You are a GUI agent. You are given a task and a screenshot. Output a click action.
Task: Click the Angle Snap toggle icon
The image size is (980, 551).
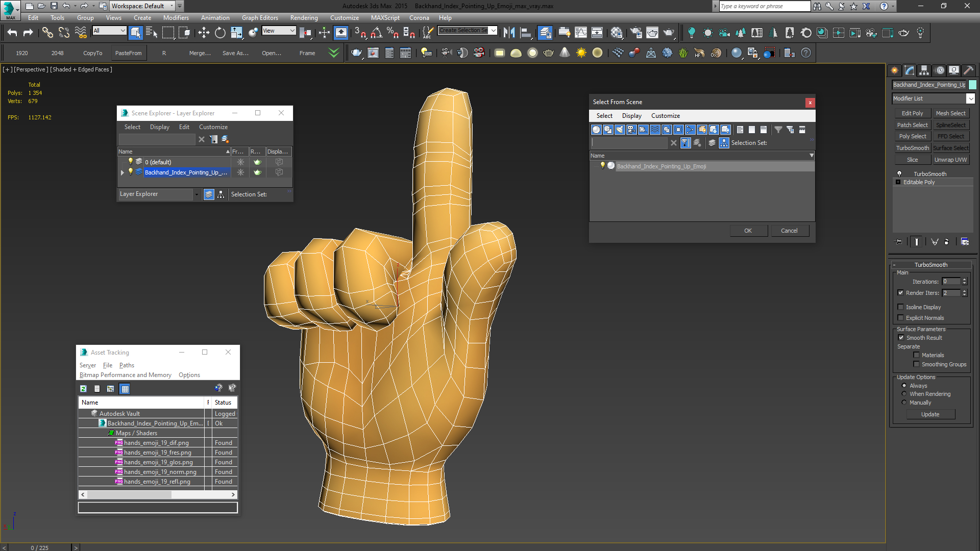[x=377, y=33]
